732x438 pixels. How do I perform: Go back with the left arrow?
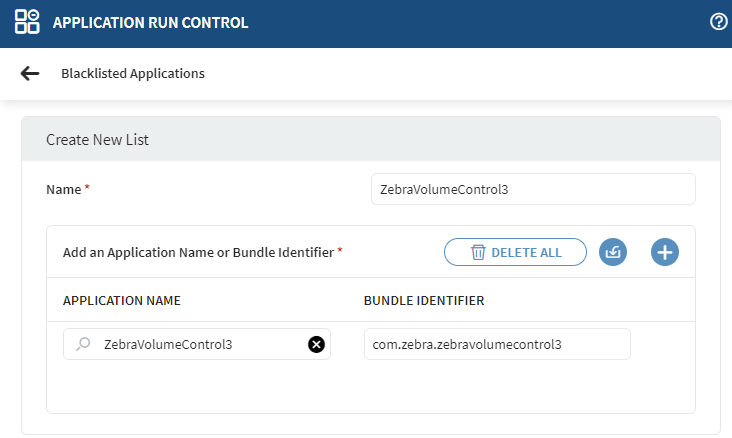point(30,73)
